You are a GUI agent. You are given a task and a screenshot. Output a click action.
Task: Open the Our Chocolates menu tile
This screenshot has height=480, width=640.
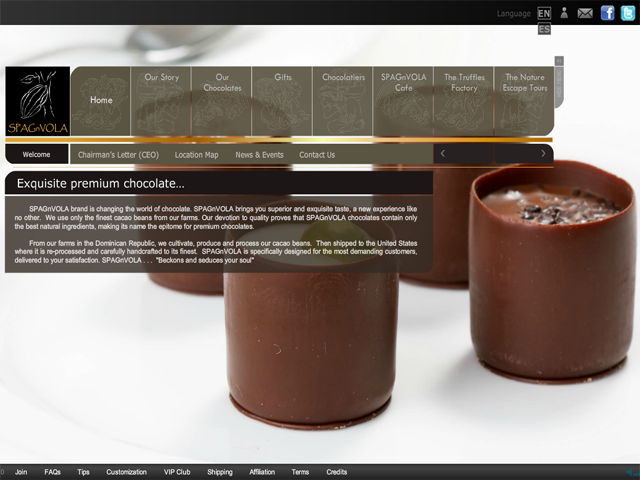point(222,101)
